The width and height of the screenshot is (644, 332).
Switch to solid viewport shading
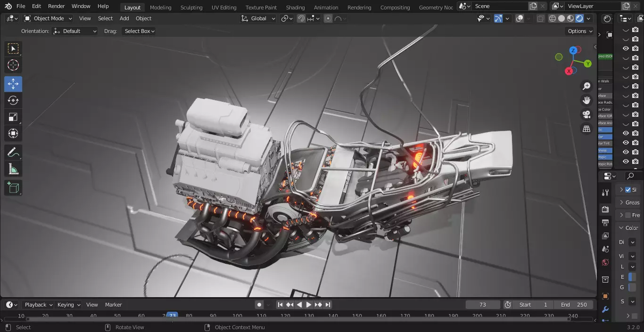tap(561, 18)
